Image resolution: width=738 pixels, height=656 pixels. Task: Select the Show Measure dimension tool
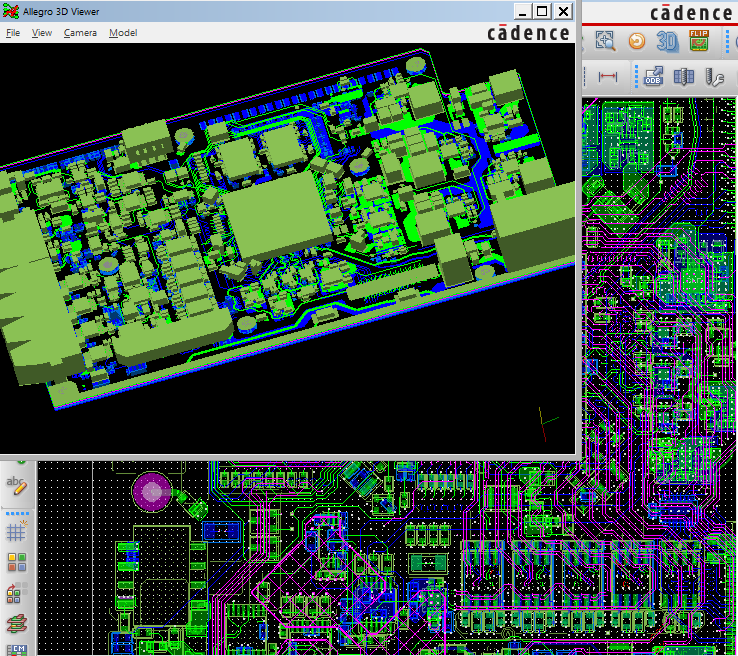click(x=608, y=76)
